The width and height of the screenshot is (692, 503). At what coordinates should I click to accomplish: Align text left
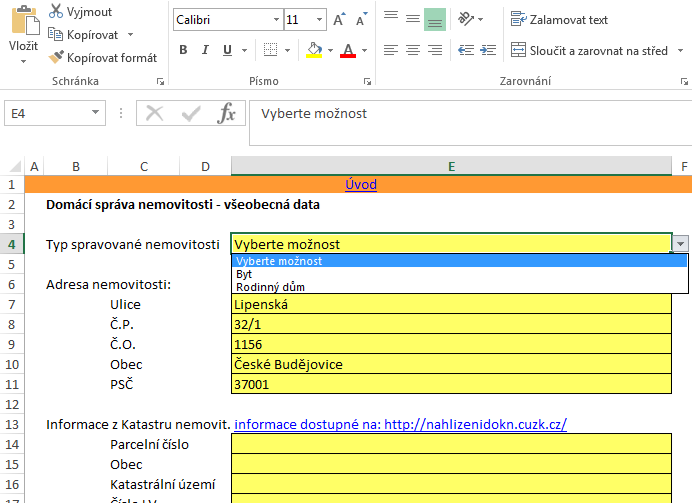click(391, 50)
